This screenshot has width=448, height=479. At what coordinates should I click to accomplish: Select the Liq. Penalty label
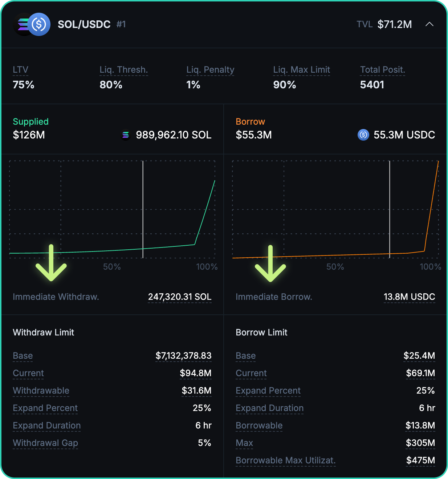coord(210,69)
